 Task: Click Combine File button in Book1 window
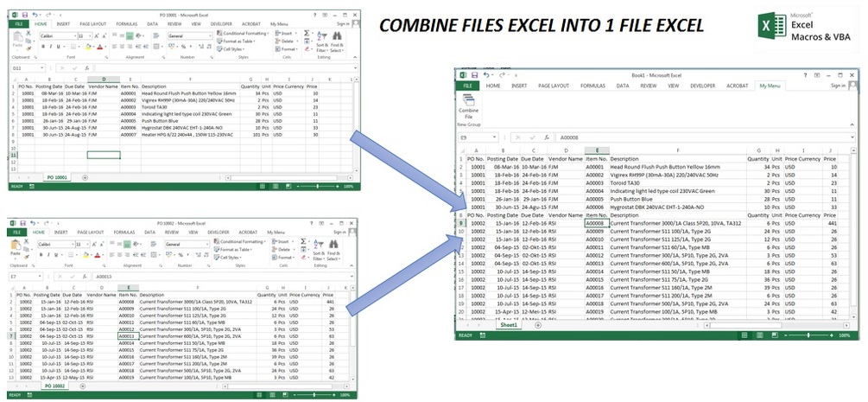point(468,107)
